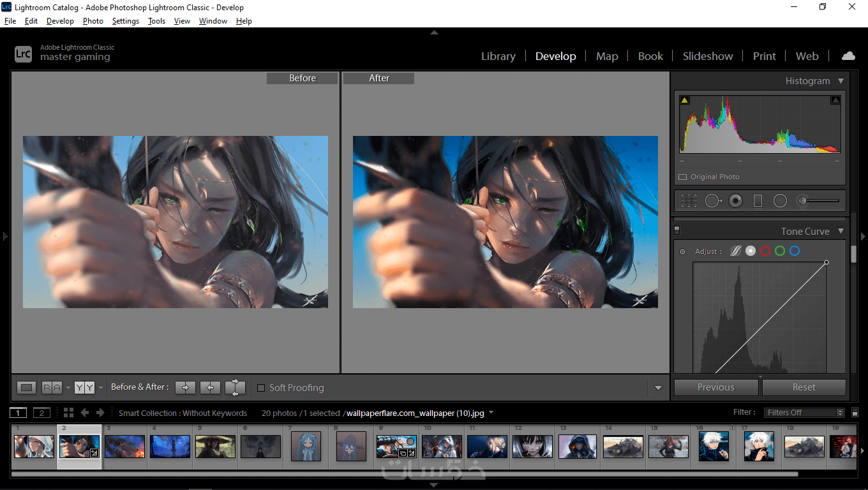Toggle highlight clipping indicator in Histogram

(x=835, y=100)
